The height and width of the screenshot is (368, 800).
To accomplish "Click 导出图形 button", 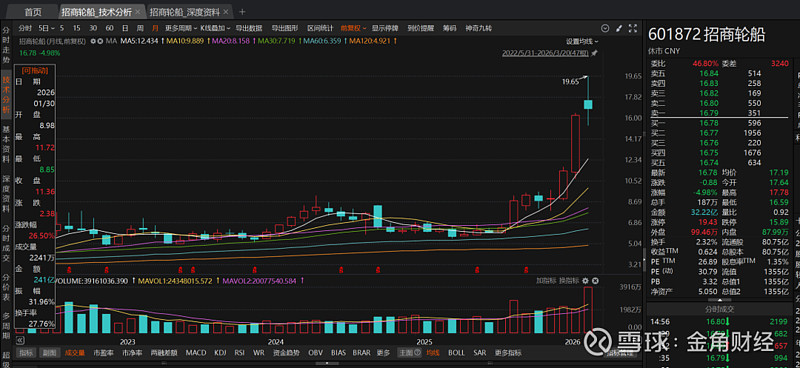I will (x=285, y=28).
